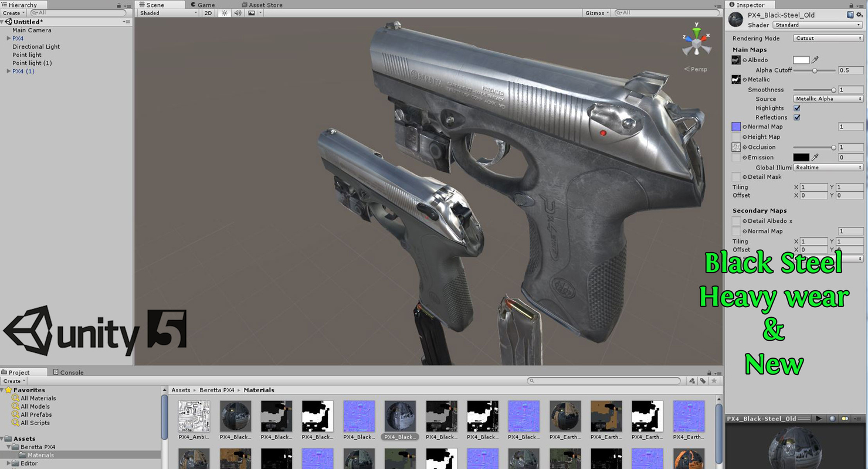Image resolution: width=868 pixels, height=469 pixels.
Task: Open the Asset Store tab
Action: click(x=262, y=5)
